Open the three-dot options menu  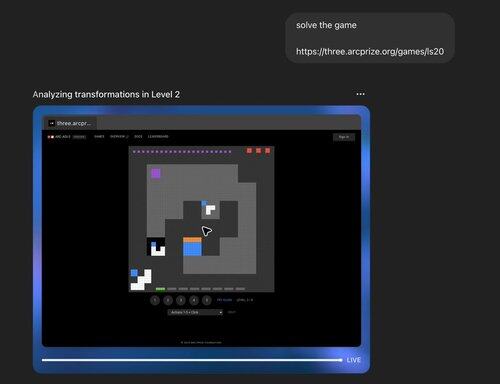360,94
